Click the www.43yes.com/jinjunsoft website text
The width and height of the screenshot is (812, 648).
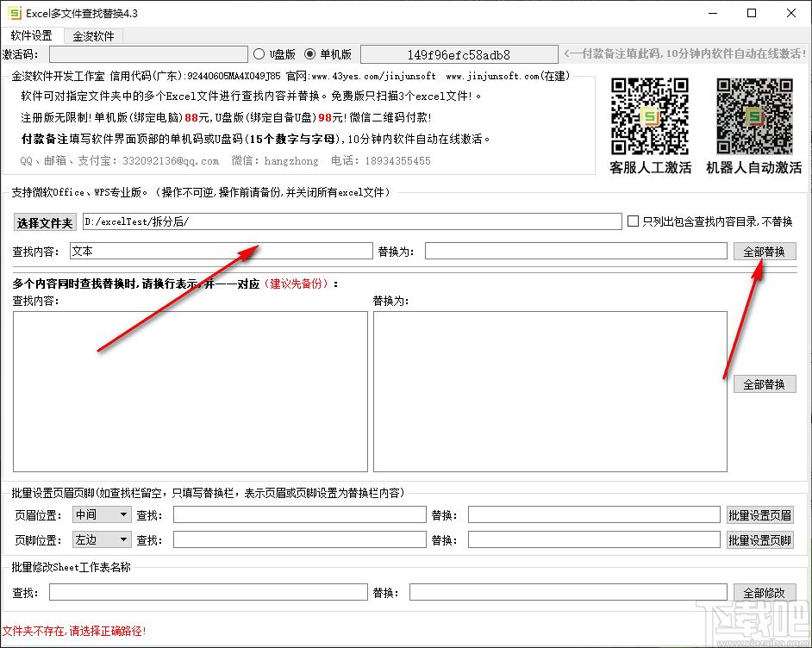tap(373, 77)
